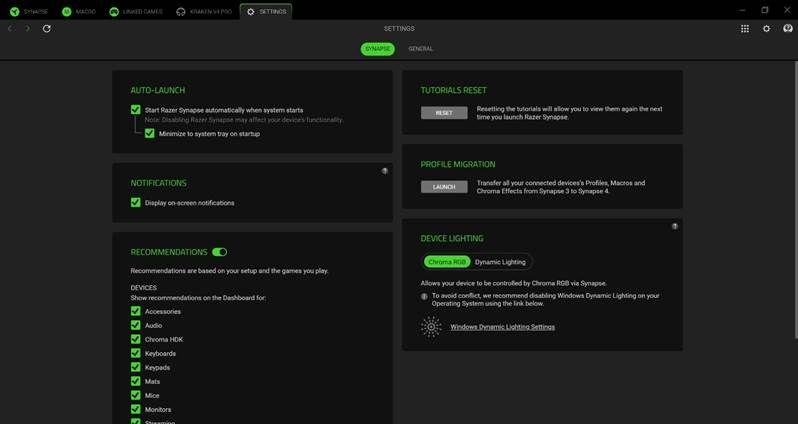798x424 pixels.
Task: Click the Synapse logo icon in tab
Action: coord(14,12)
